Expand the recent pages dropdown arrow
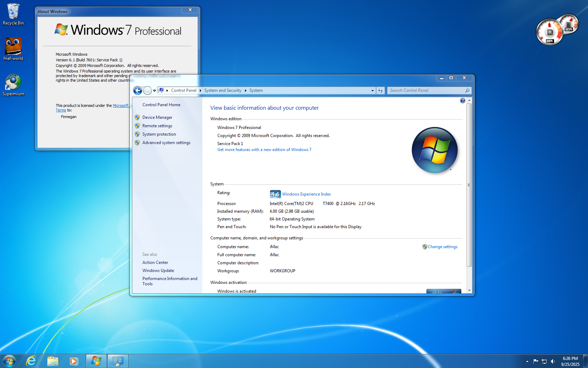Viewport: 588px width, 368px height. [x=154, y=91]
